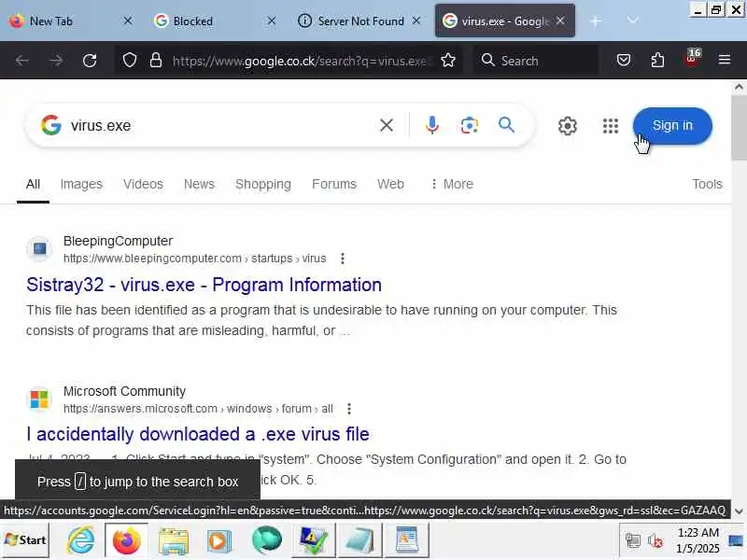Click the muted volume tray icon

[655, 541]
